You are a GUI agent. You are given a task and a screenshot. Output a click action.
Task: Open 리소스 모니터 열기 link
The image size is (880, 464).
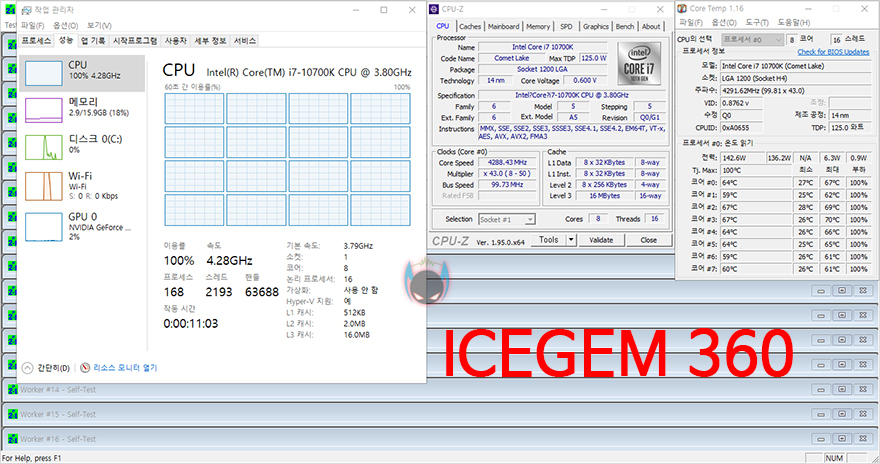click(125, 367)
